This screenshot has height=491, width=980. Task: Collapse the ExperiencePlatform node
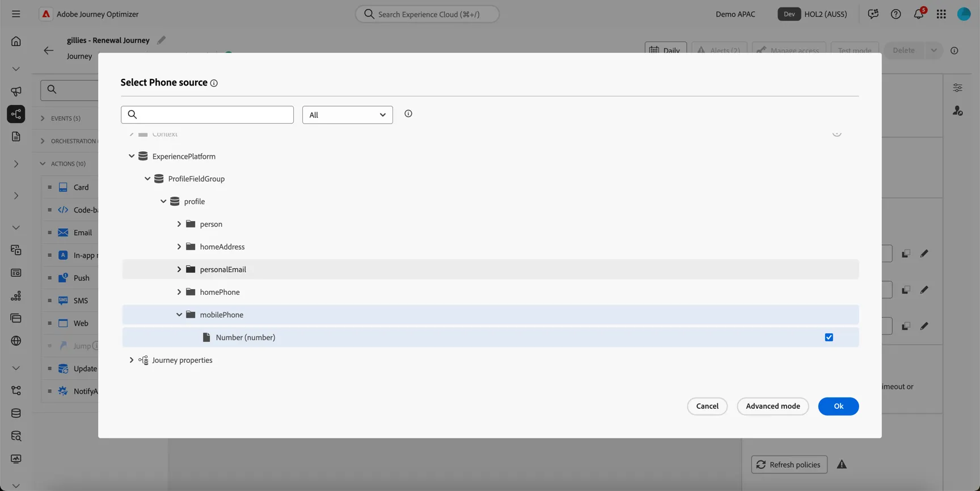point(132,156)
